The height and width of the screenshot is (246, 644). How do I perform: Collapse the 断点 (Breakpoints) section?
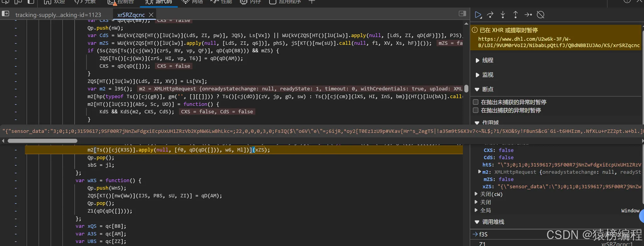coord(477,89)
